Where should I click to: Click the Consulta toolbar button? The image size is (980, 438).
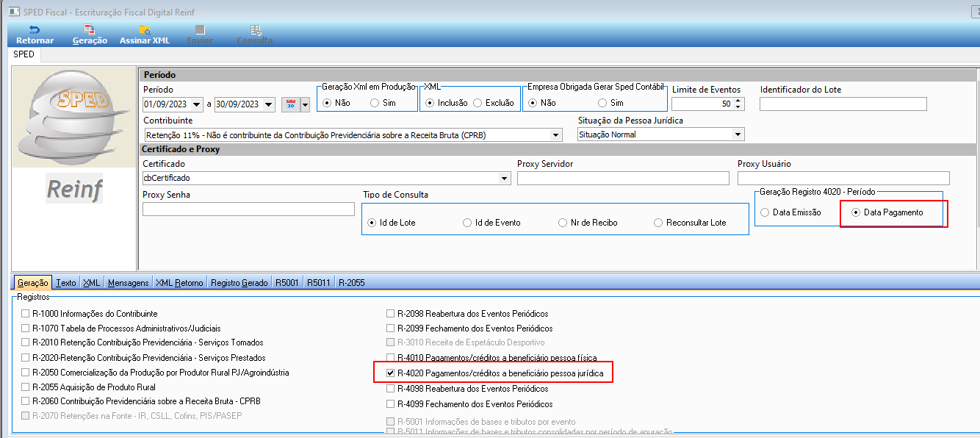(x=255, y=35)
